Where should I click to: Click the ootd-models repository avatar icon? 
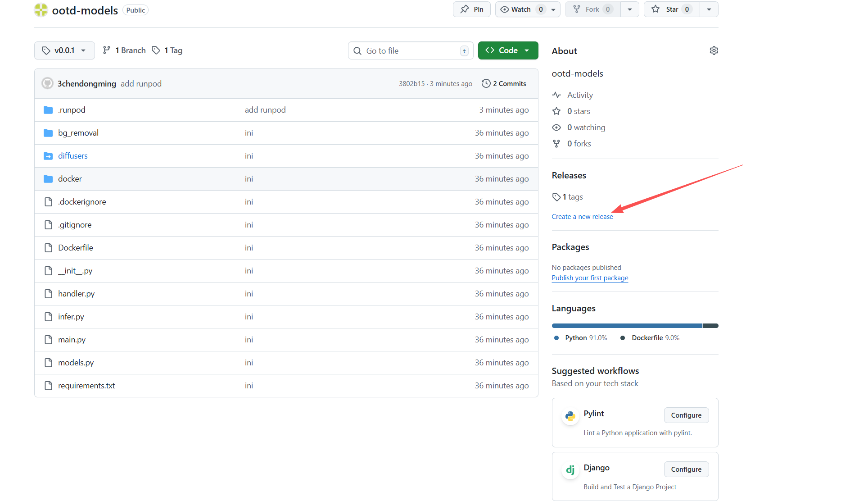pos(41,10)
